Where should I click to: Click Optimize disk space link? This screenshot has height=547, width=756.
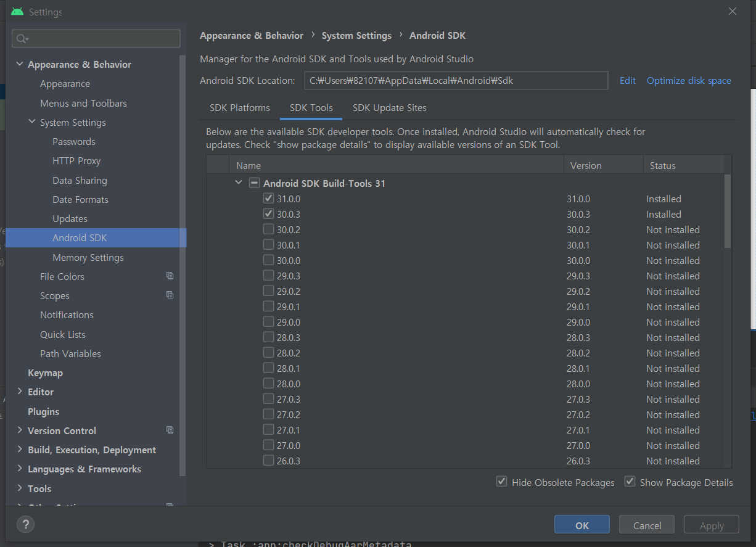(x=689, y=81)
